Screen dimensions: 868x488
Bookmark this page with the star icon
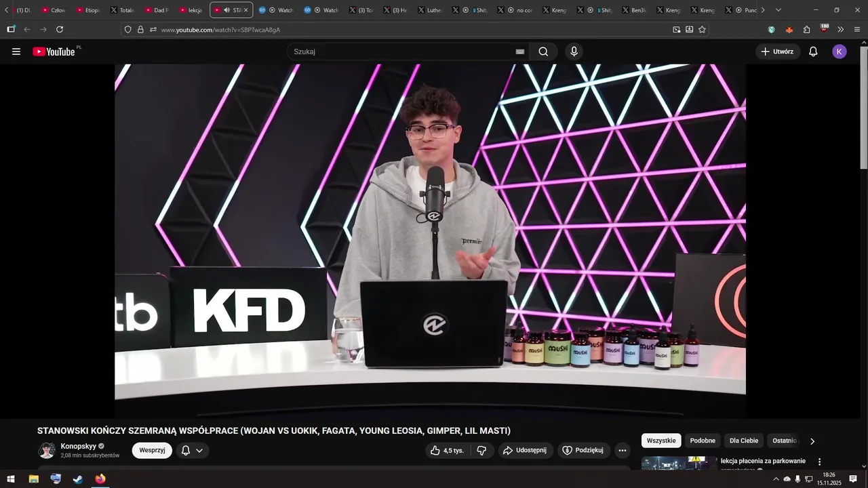(702, 29)
